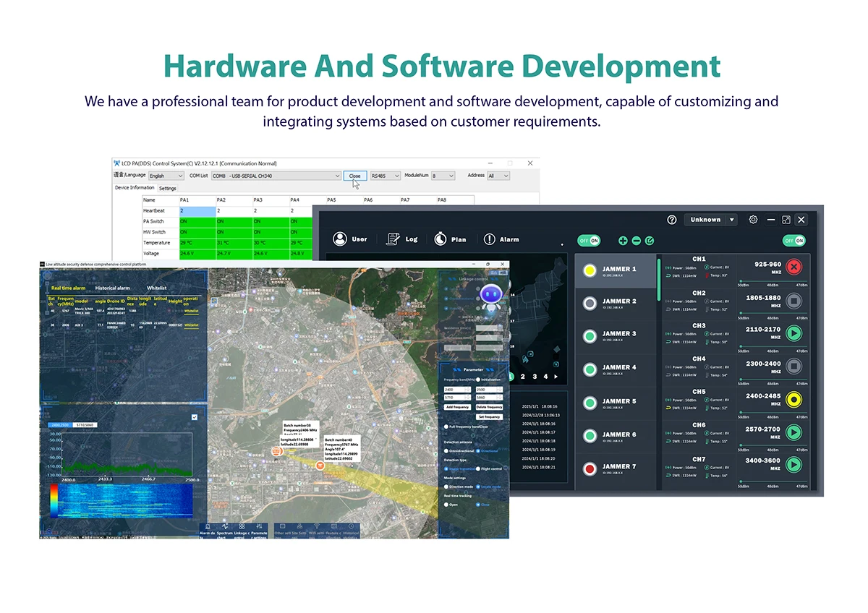Click the green minus remove icon
The height and width of the screenshot is (613, 868).
click(636, 241)
